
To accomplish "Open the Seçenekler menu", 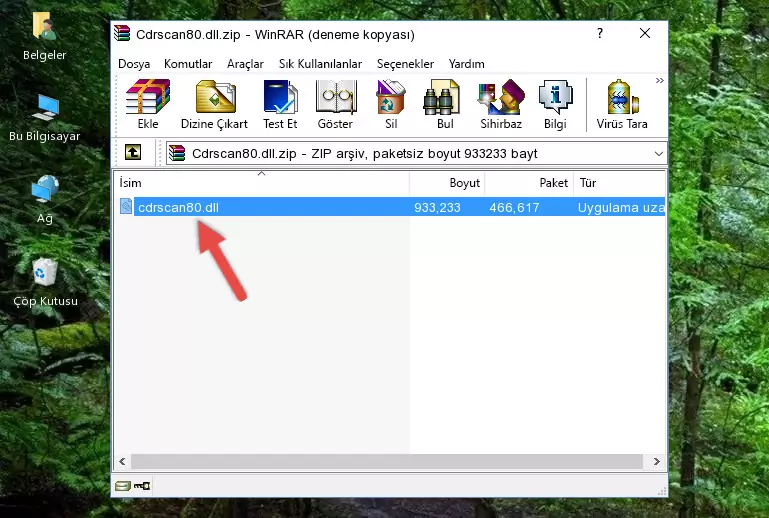I will [x=405, y=64].
